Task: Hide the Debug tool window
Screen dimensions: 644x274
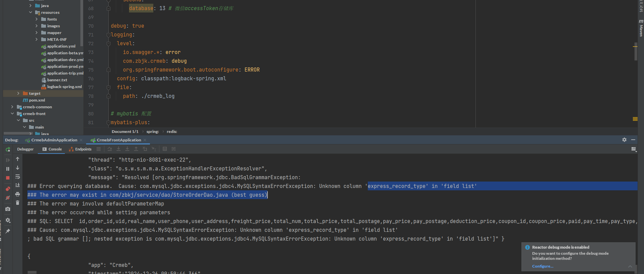Action: click(x=633, y=140)
